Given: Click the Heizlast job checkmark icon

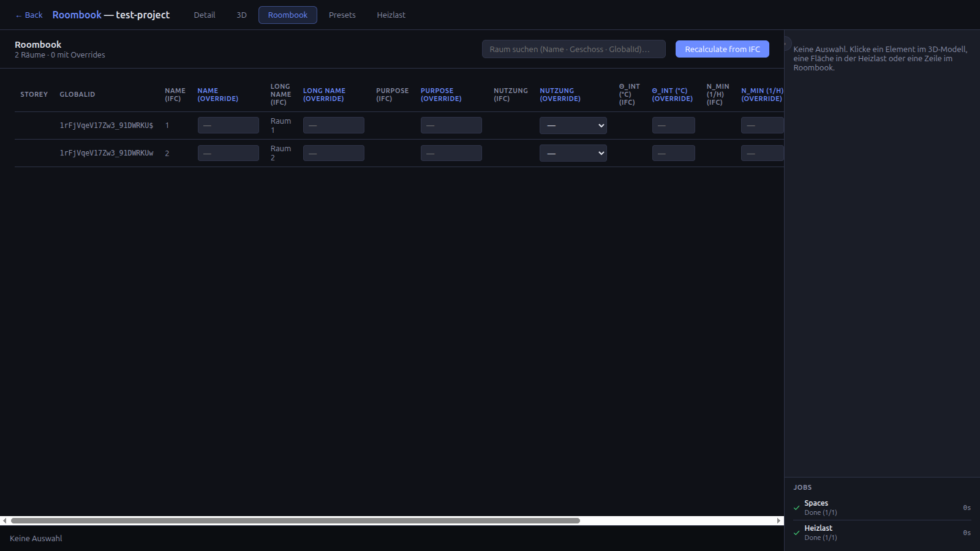Looking at the screenshot, I should (x=797, y=533).
